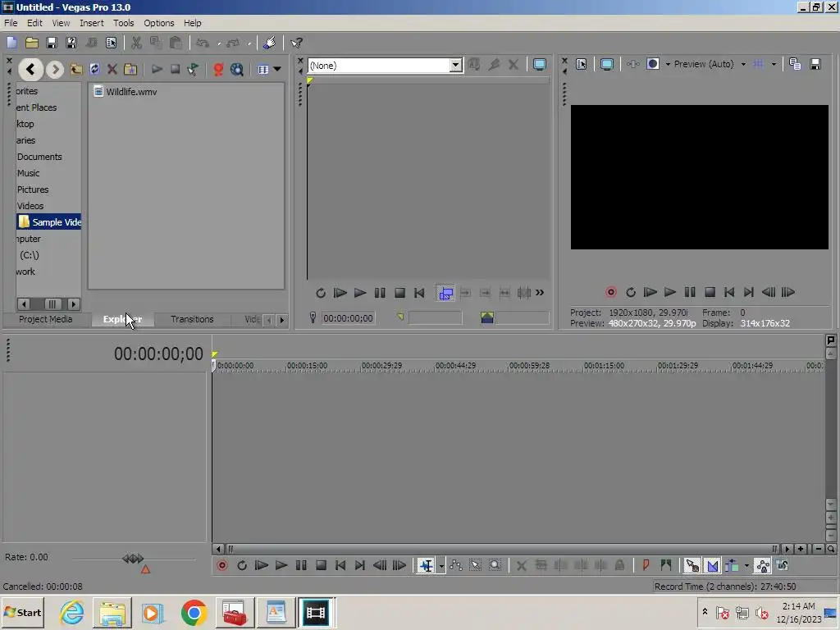
Task: Click the Insert Marker icon in timeline toolbar
Action: pos(646,566)
